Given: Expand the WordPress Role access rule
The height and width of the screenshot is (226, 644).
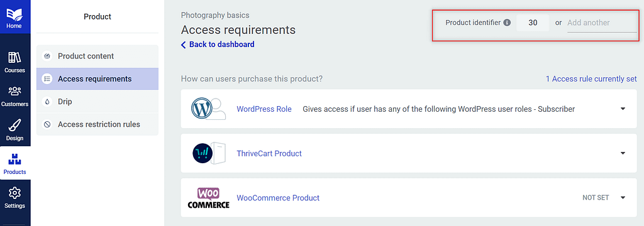Looking at the screenshot, I should (623, 109).
